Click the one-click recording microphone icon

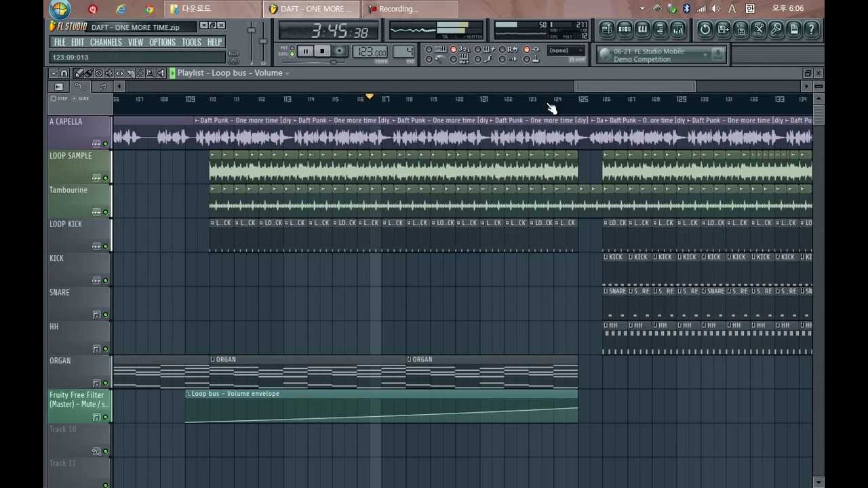click(776, 29)
